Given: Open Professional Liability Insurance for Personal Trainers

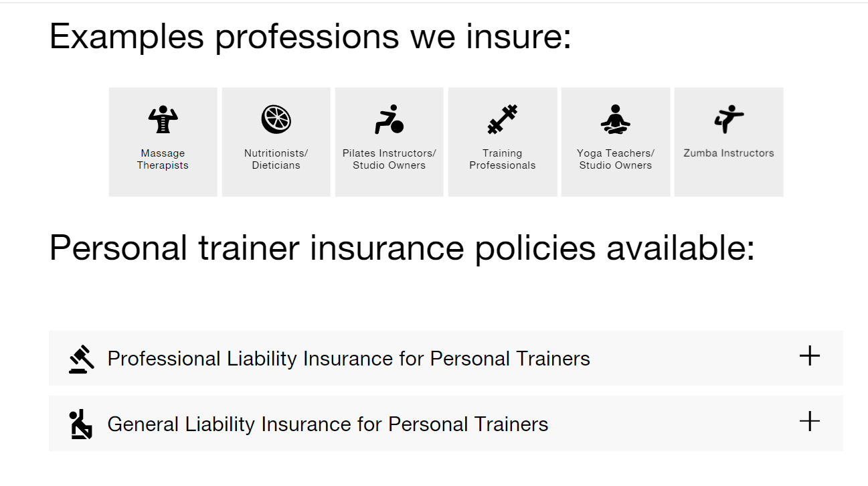Looking at the screenshot, I should click(348, 358).
